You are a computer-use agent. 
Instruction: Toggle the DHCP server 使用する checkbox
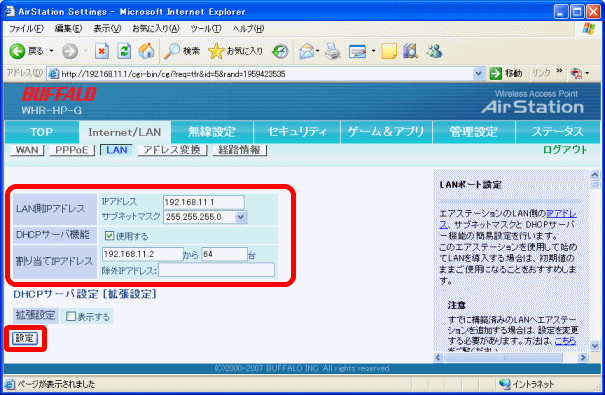[110, 235]
